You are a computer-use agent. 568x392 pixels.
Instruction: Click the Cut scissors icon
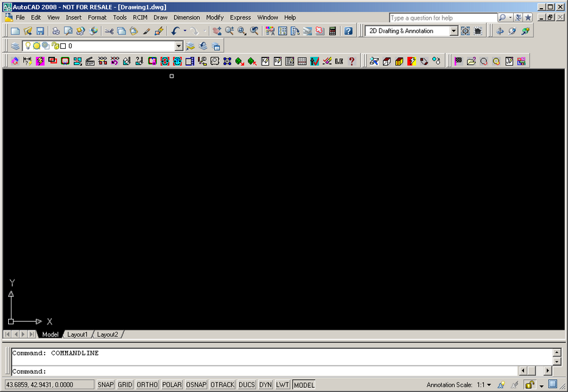pos(108,31)
